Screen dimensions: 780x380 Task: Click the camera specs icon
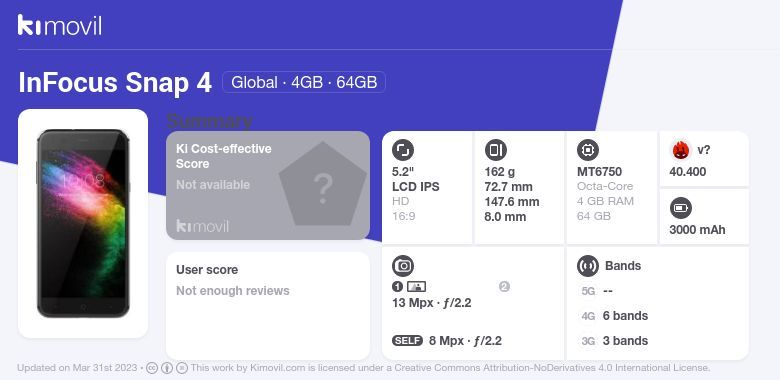tap(403, 266)
